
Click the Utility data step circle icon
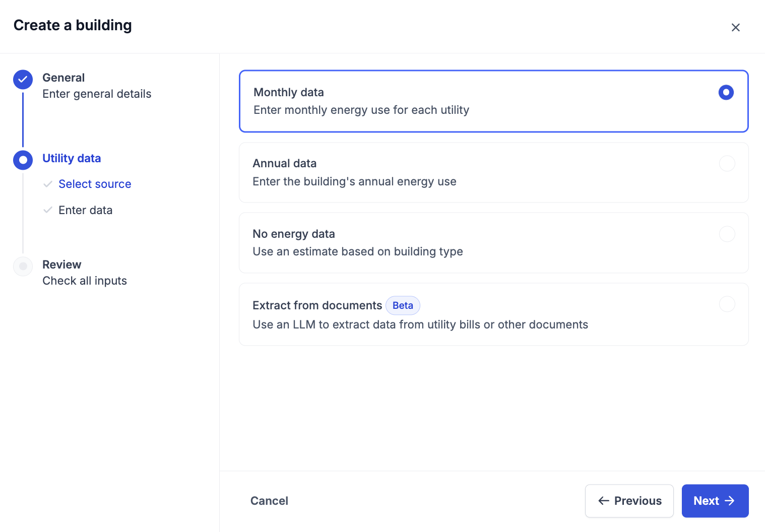(x=23, y=160)
